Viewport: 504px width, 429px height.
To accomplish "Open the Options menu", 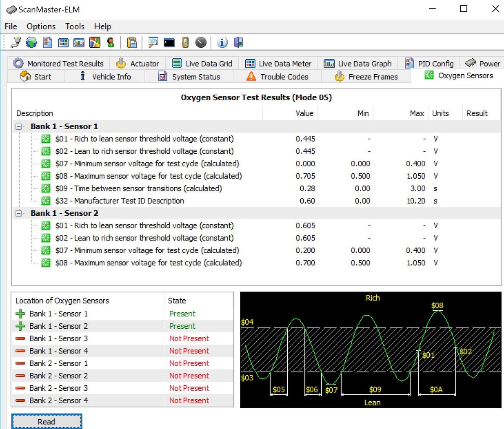I will [x=41, y=26].
